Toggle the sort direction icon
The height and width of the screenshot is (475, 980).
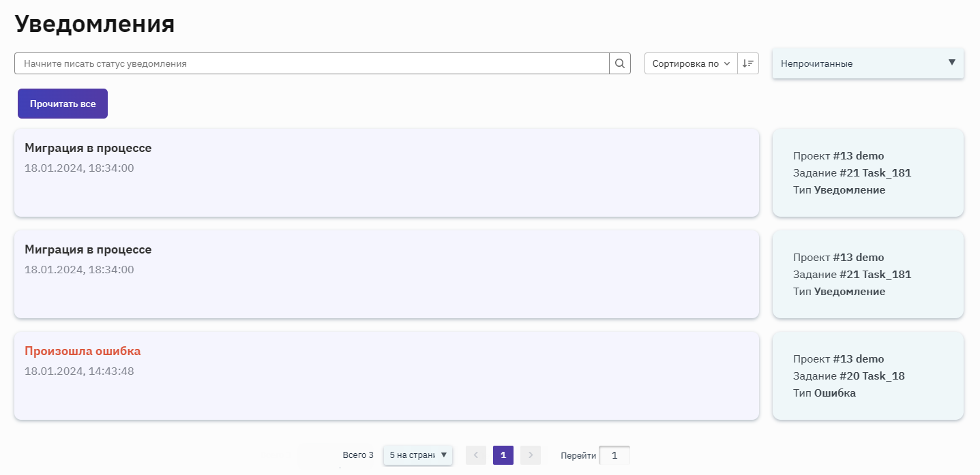pos(748,63)
